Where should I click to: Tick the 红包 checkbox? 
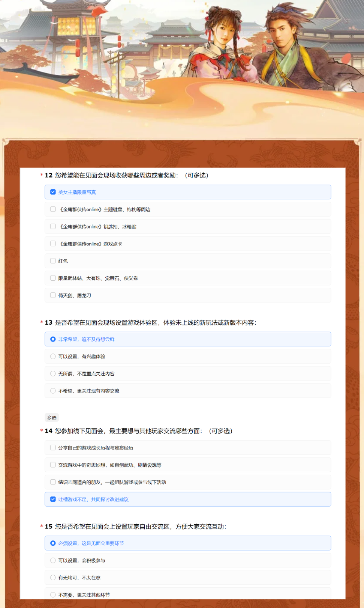tap(188, 261)
